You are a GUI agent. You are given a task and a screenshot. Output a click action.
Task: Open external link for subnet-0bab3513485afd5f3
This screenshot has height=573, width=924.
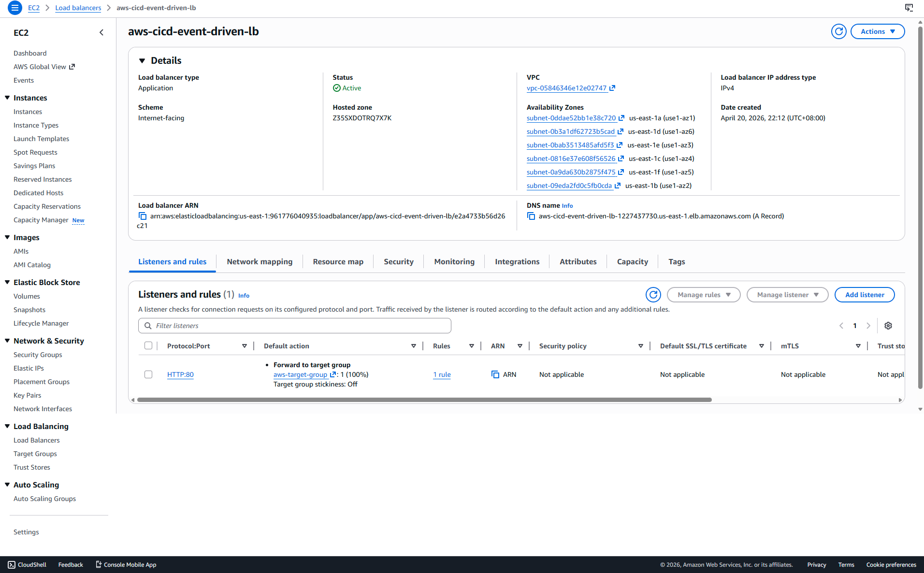coord(620,145)
